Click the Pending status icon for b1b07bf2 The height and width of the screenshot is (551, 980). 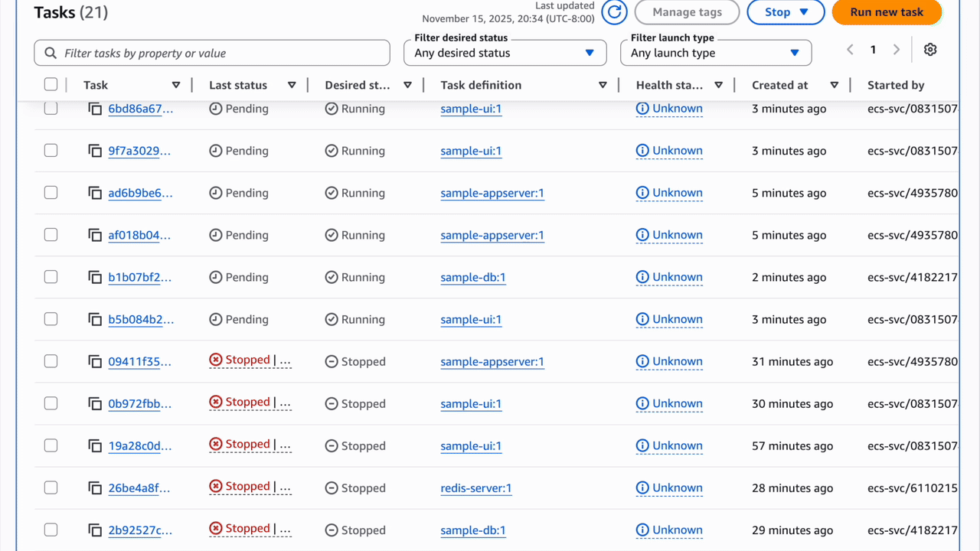point(214,276)
